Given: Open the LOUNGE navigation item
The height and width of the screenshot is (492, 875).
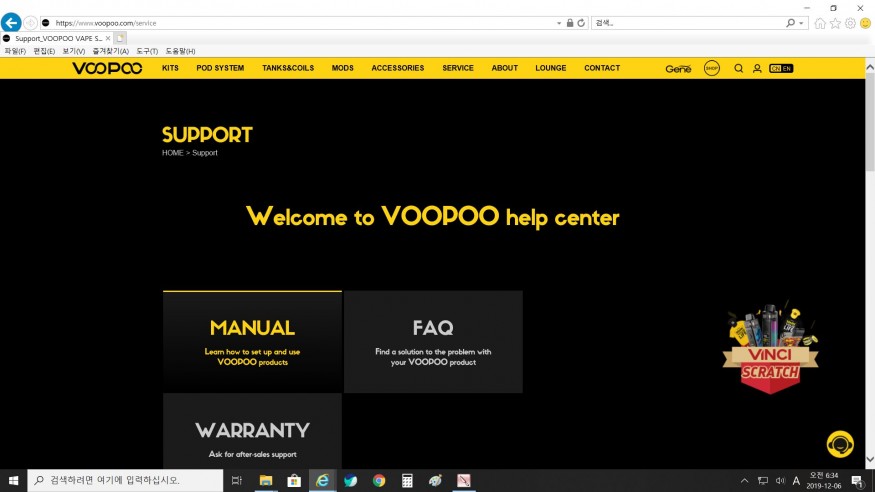Looking at the screenshot, I should pyautogui.click(x=551, y=68).
